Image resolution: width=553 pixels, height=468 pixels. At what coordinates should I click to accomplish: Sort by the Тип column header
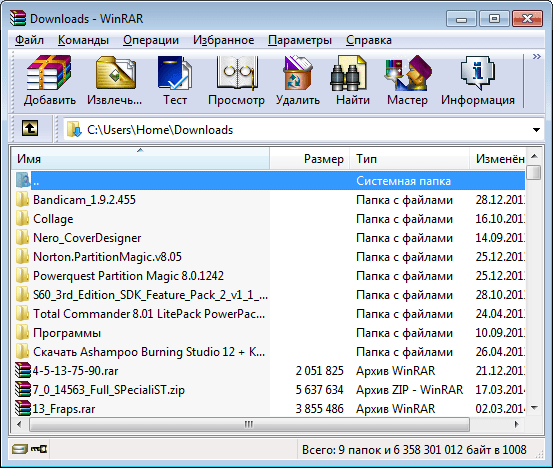coord(409,158)
